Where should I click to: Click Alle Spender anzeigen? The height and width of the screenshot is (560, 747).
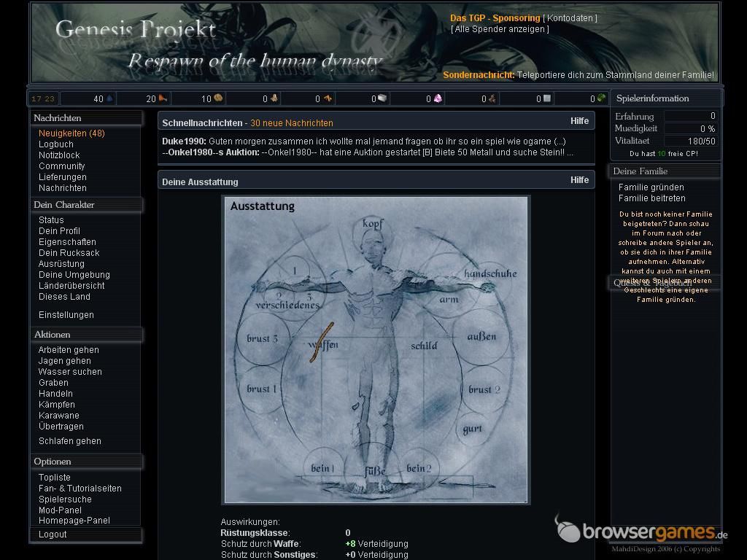pos(500,29)
